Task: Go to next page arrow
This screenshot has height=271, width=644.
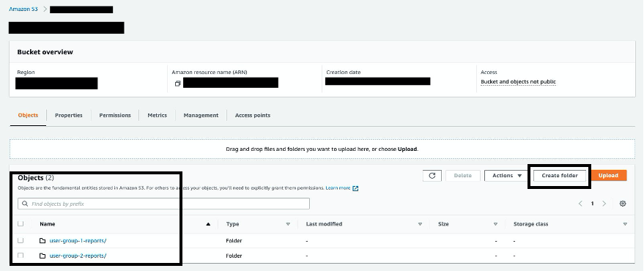Action: (x=604, y=204)
